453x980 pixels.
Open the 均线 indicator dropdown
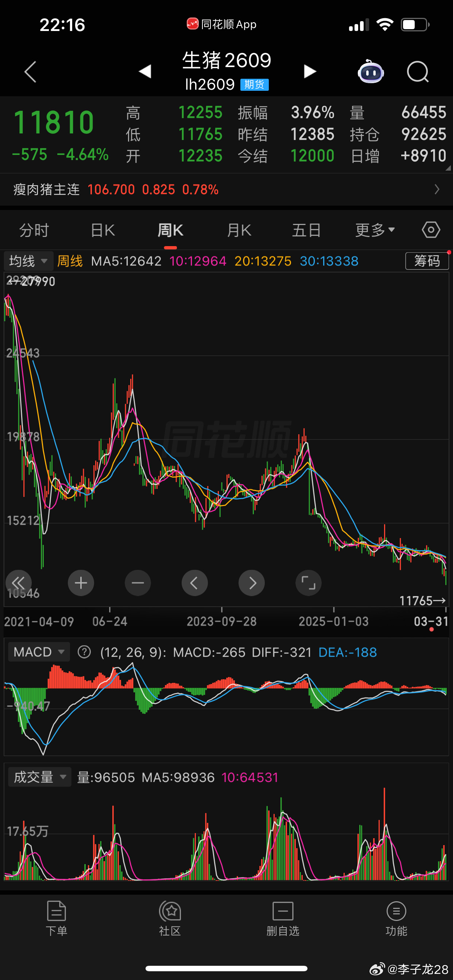pos(28,261)
